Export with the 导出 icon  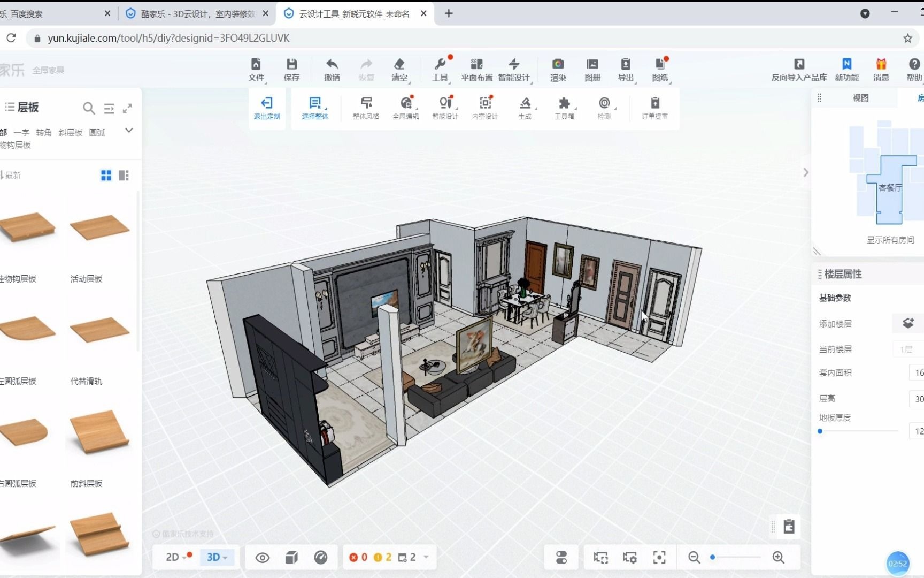tap(626, 70)
